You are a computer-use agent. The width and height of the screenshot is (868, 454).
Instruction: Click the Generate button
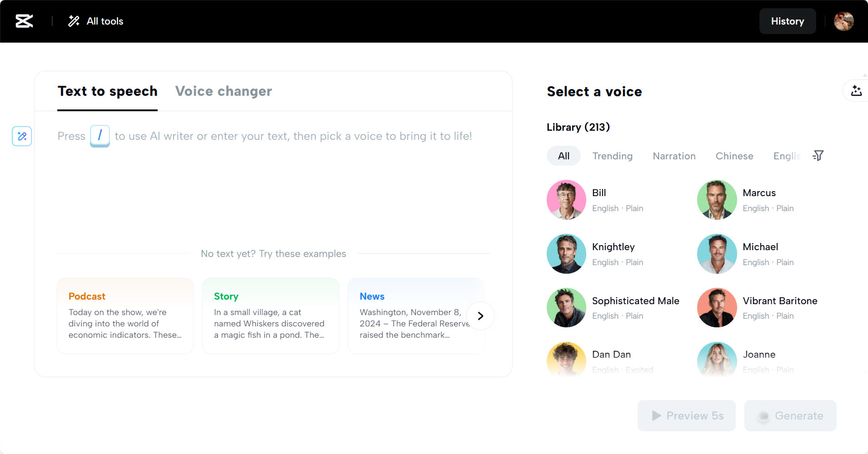tap(790, 415)
